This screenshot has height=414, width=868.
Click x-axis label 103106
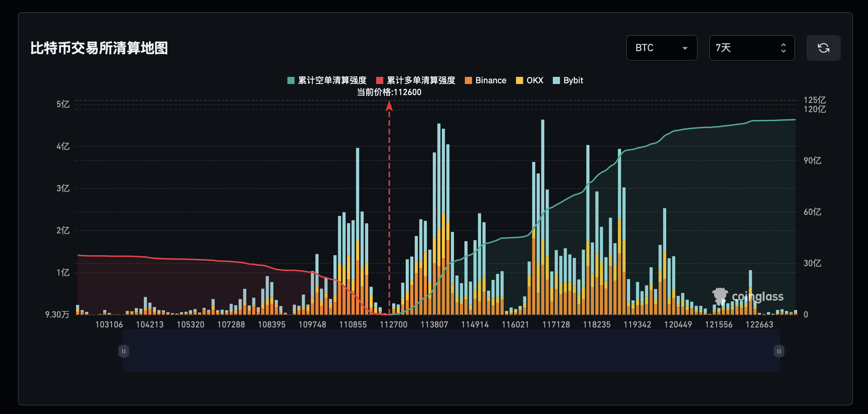pyautogui.click(x=109, y=325)
